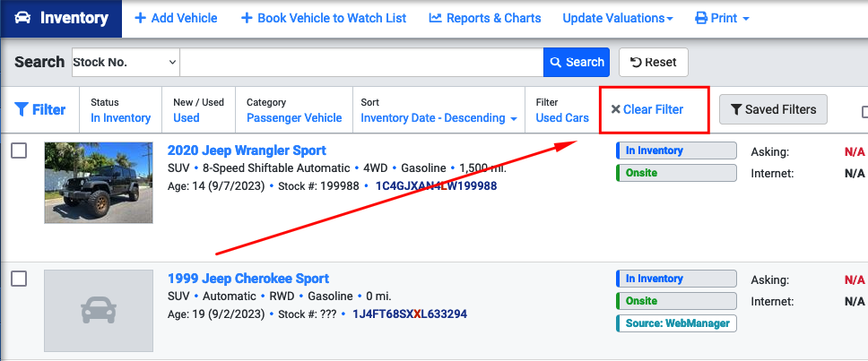Expand the Update Valuations dropdown
Viewport: 868px width, 361px height.
pos(618,18)
